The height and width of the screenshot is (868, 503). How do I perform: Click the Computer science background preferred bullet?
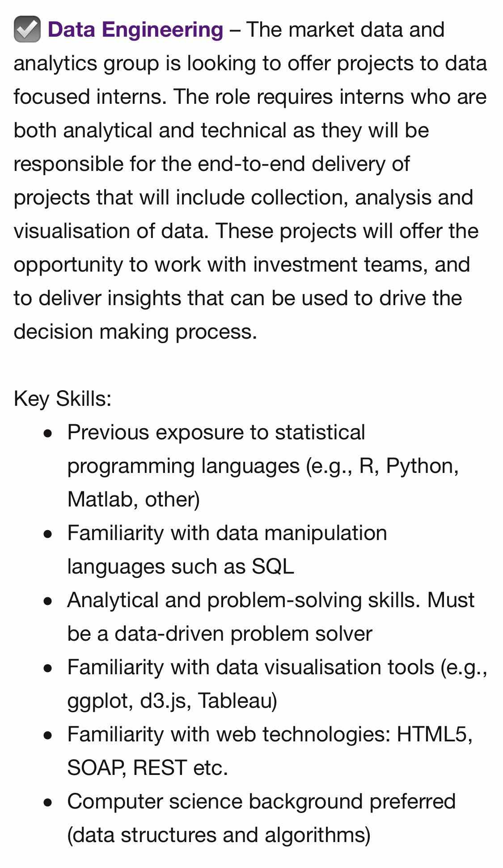click(261, 801)
